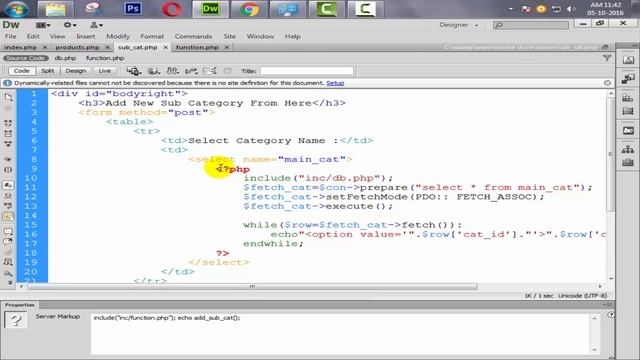Switch to the function.php document tab

click(197, 47)
